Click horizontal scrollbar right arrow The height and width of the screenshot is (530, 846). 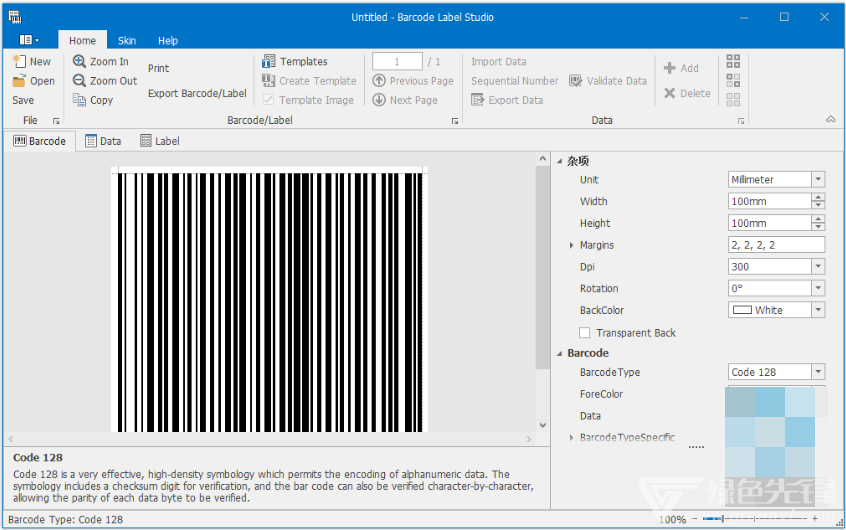[x=529, y=439]
